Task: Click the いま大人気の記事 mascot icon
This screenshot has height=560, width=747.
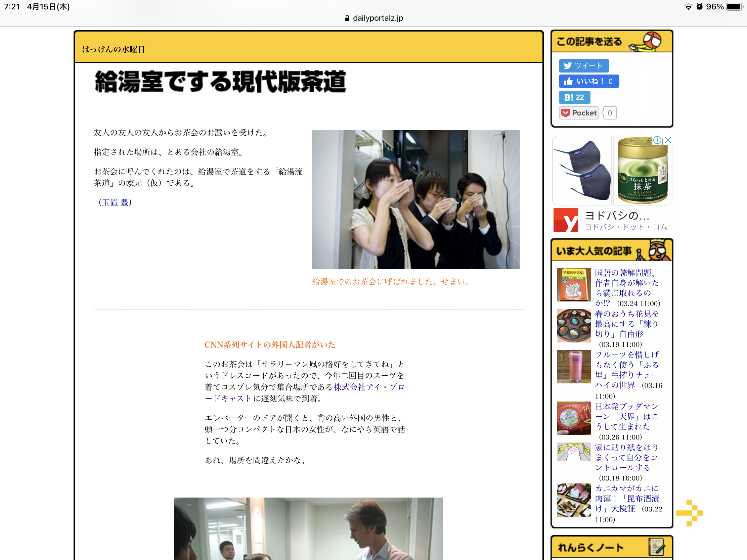Action: coord(653,250)
